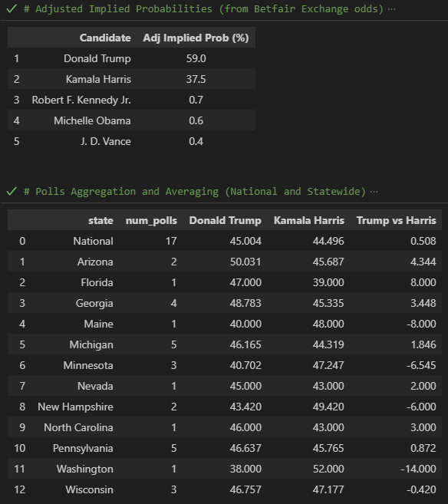
Task: Click the Kamala Harris polls column header
Action: click(x=309, y=220)
